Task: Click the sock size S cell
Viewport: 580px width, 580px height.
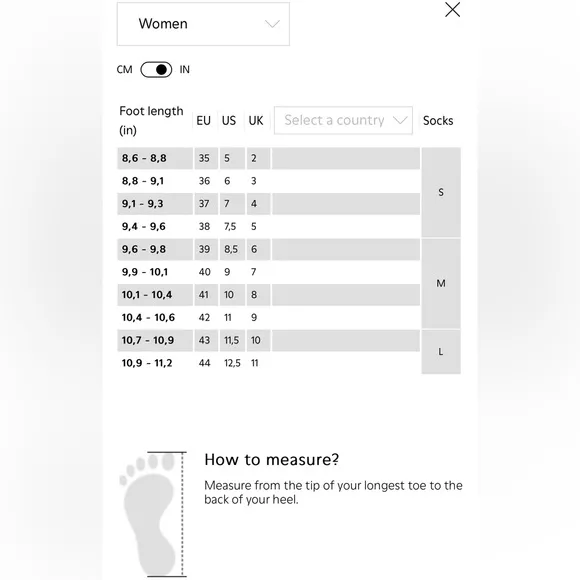Action: coord(441,192)
